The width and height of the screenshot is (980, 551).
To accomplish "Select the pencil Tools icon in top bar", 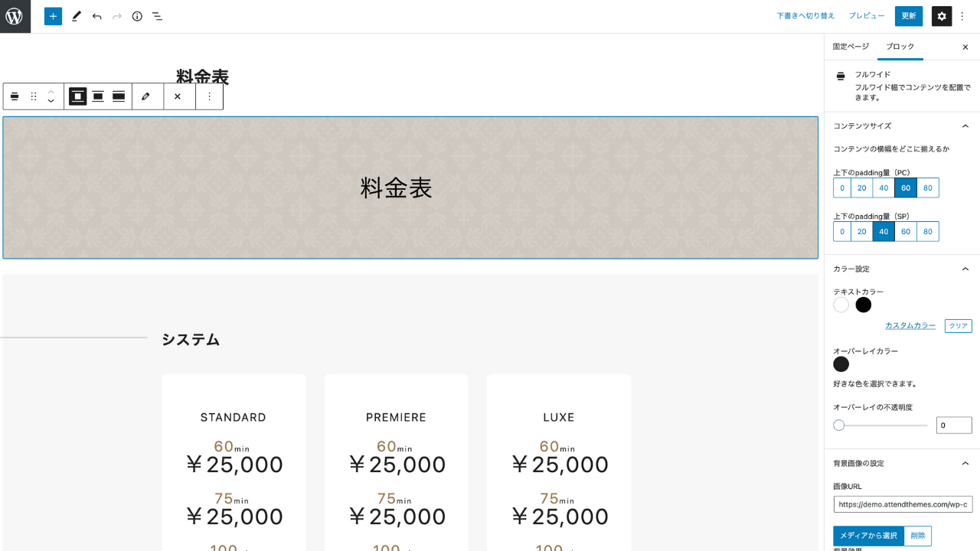I will pos(76,16).
